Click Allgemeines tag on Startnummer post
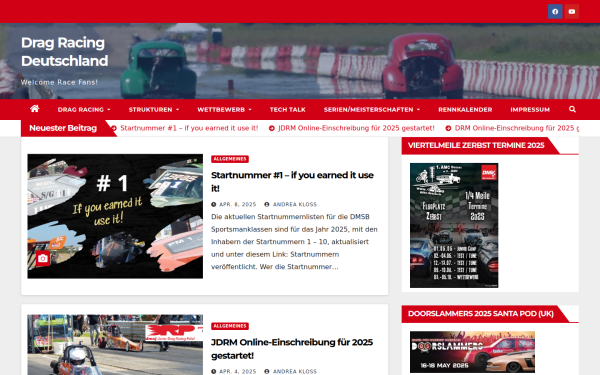The width and height of the screenshot is (600, 375). (x=230, y=159)
